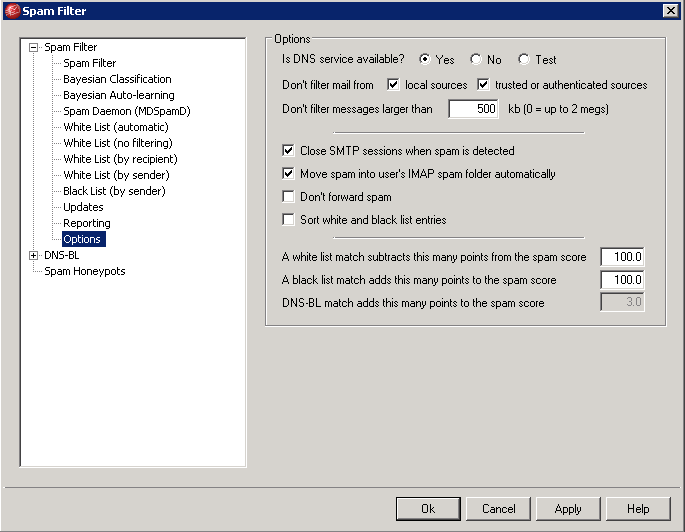Toggle trusted or authenticated sources checkbox
Viewport: 685px width, 532px height.
point(483,85)
